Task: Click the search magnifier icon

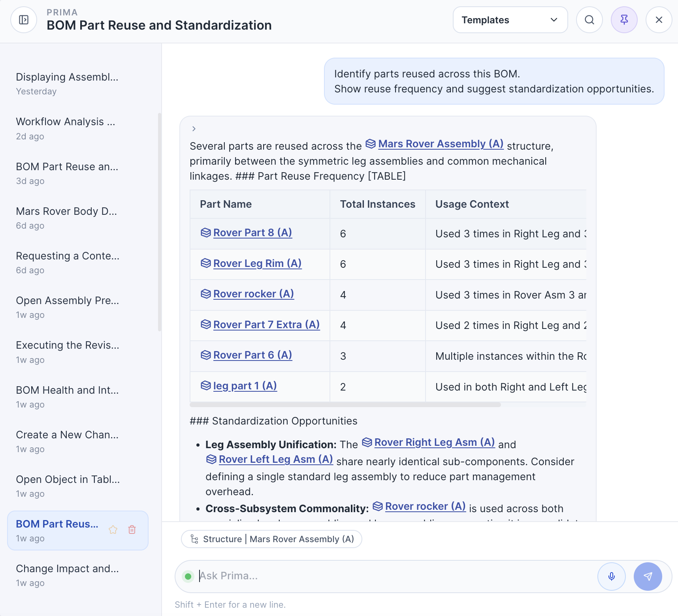Action: tap(589, 20)
